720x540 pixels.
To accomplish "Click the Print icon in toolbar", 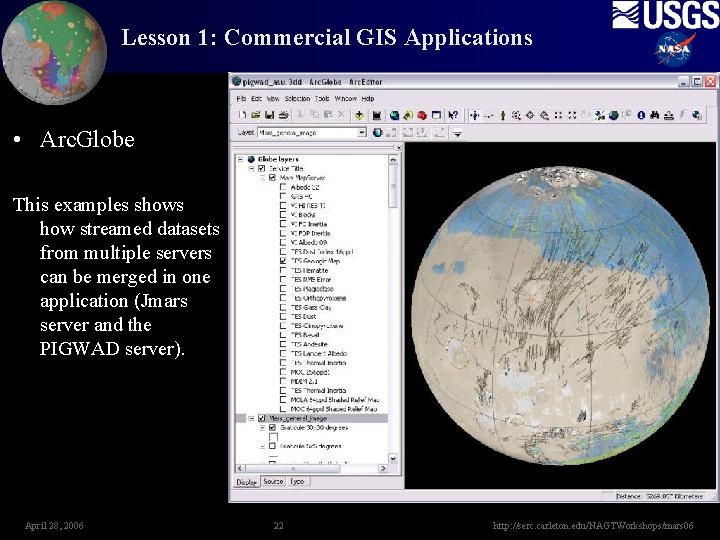I will tap(284, 115).
